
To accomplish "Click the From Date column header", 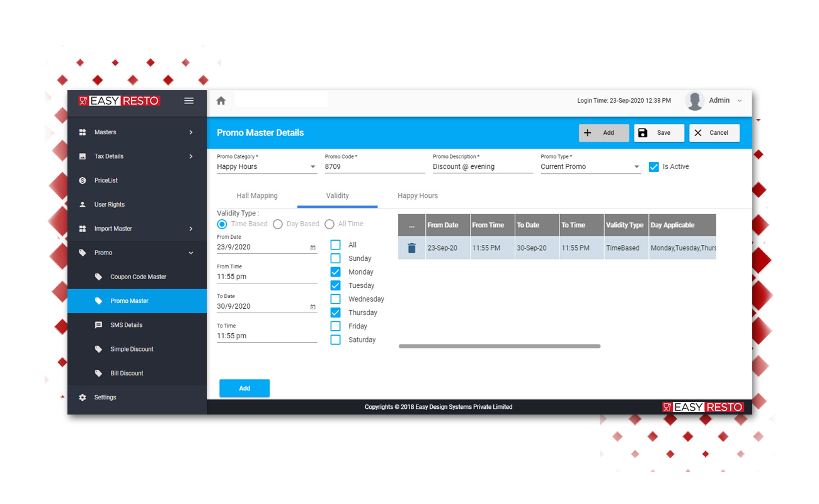I will pyautogui.click(x=447, y=225).
